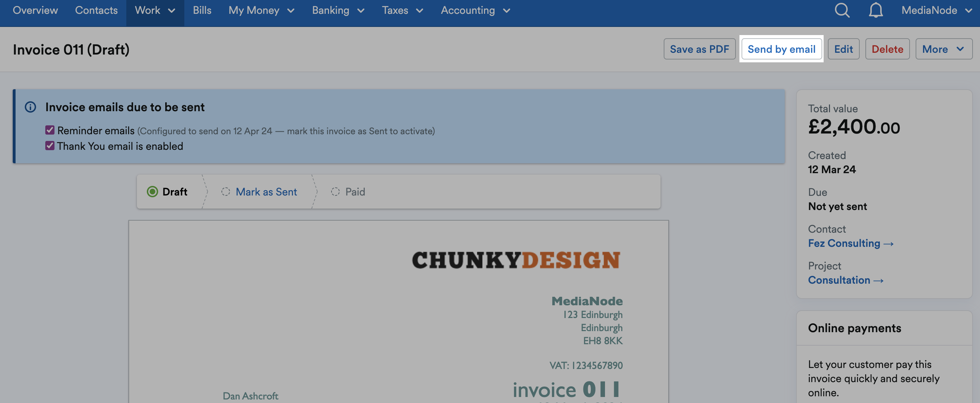Click the EH8 8KK postcode
980x403 pixels.
coord(603,341)
